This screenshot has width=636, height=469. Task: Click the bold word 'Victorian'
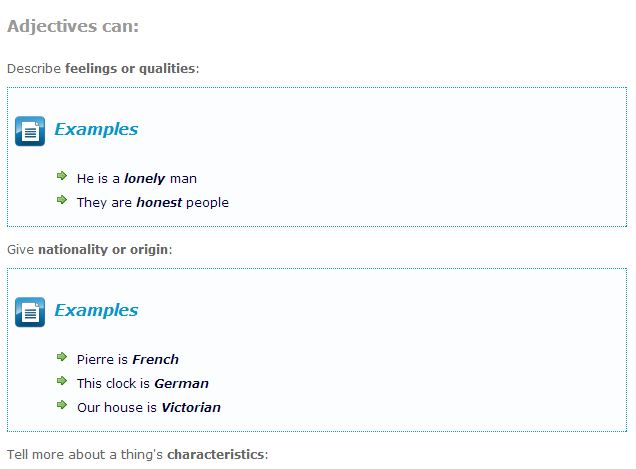[x=191, y=408]
